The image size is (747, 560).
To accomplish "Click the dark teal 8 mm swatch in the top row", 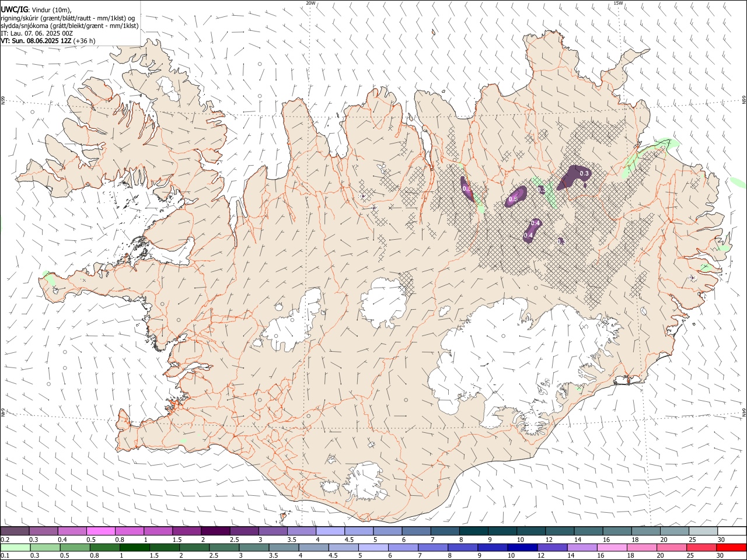I will [474, 531].
